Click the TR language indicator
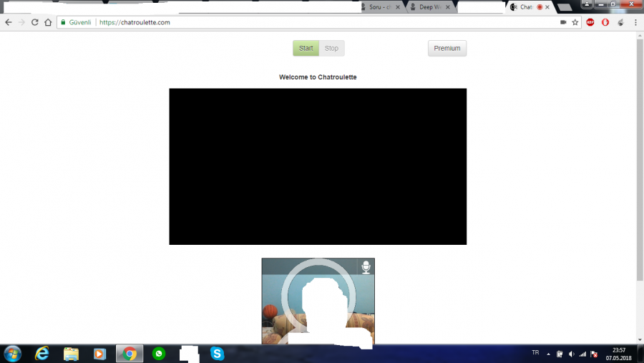This screenshot has height=363, width=644. tap(535, 353)
